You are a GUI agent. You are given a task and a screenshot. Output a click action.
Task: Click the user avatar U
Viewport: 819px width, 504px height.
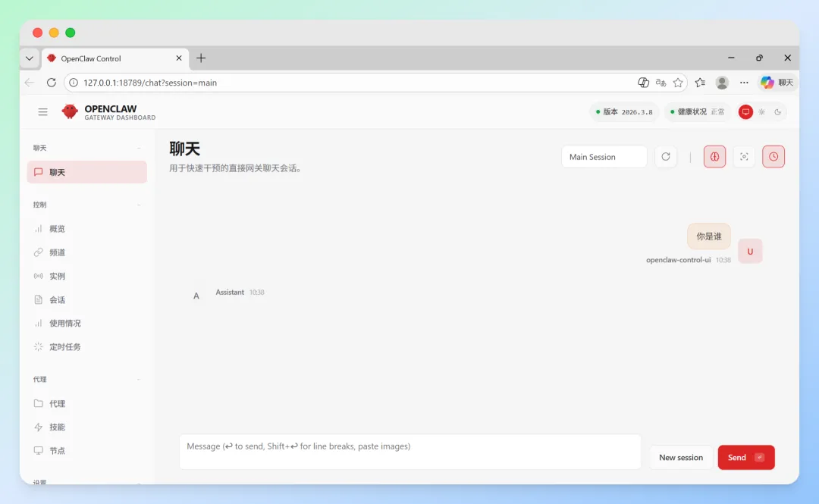tap(750, 251)
